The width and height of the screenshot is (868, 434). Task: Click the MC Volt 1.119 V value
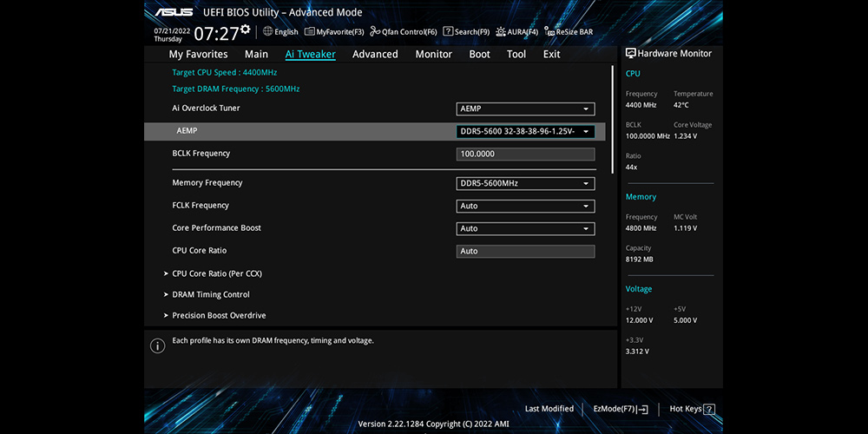click(686, 228)
